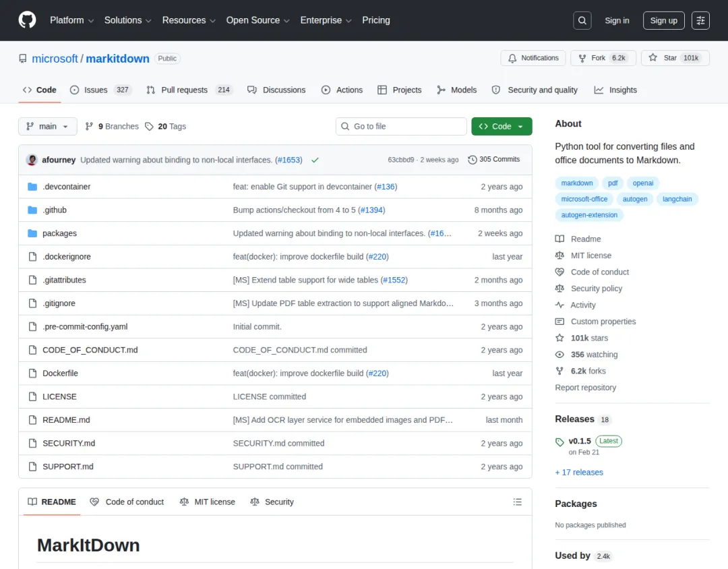Open the LICENSE file
728x569 pixels.
click(59, 396)
